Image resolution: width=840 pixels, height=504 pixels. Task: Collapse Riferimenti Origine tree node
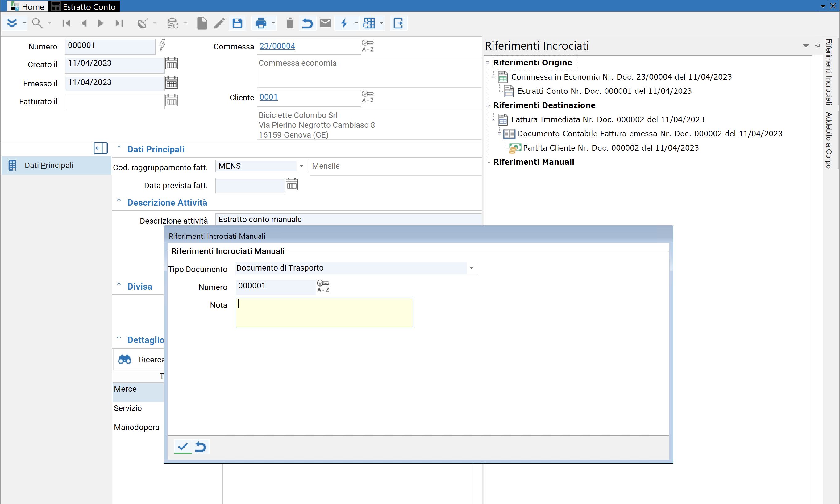[488, 63]
